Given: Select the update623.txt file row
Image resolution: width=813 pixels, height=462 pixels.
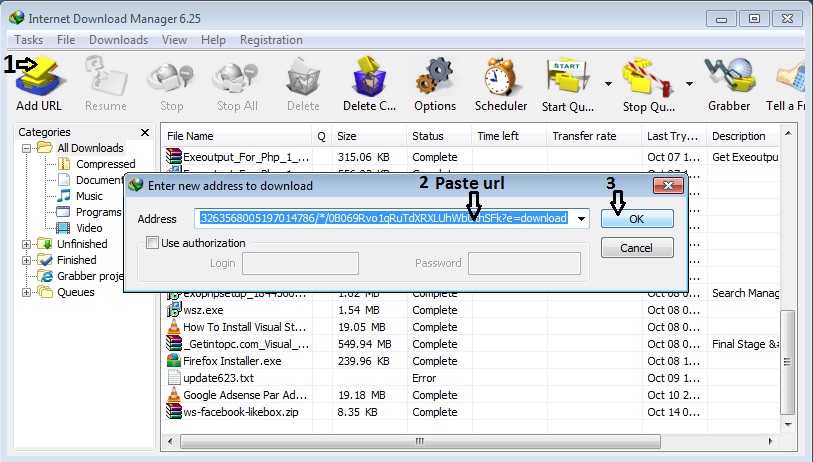Looking at the screenshot, I should [x=469, y=378].
